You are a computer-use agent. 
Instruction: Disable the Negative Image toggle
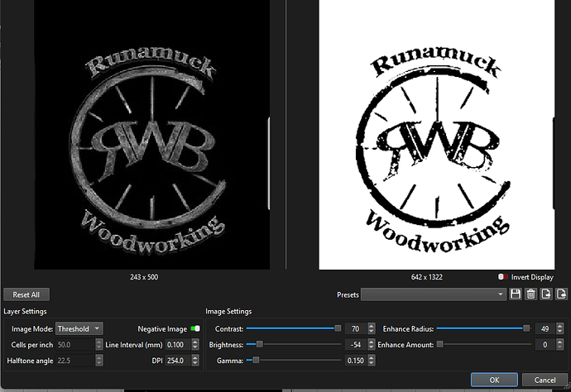(x=195, y=328)
